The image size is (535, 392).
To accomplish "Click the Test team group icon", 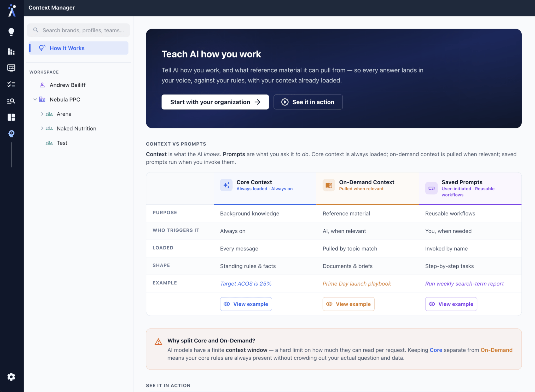I will (x=49, y=143).
